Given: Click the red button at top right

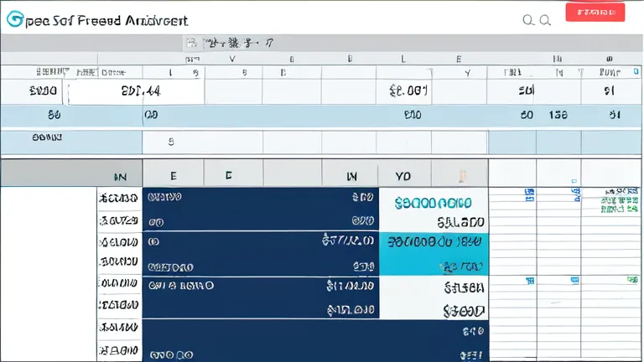Looking at the screenshot, I should 595,13.
